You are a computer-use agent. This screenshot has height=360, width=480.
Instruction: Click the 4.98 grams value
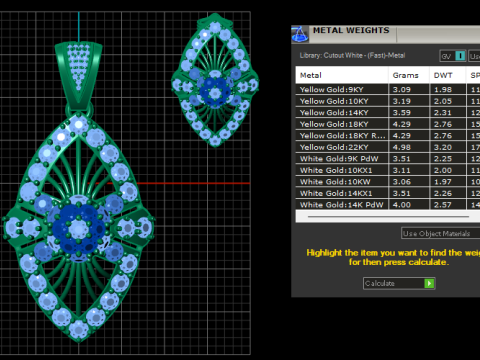[x=401, y=147]
